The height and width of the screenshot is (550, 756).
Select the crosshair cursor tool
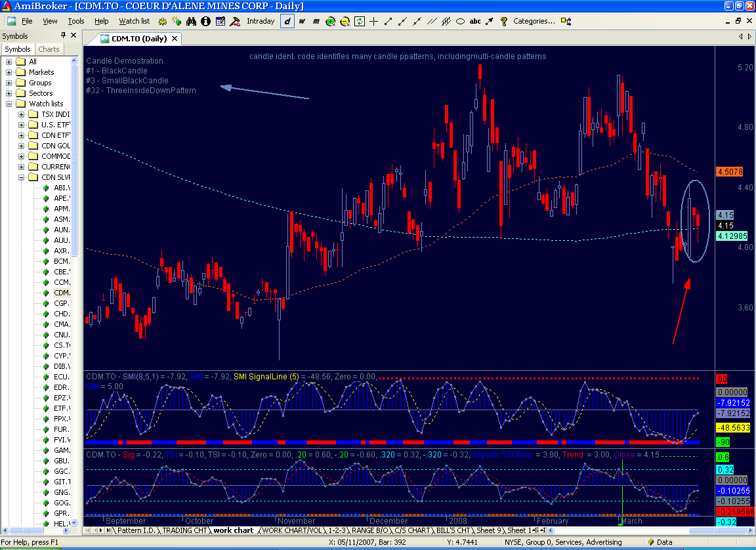tap(374, 21)
